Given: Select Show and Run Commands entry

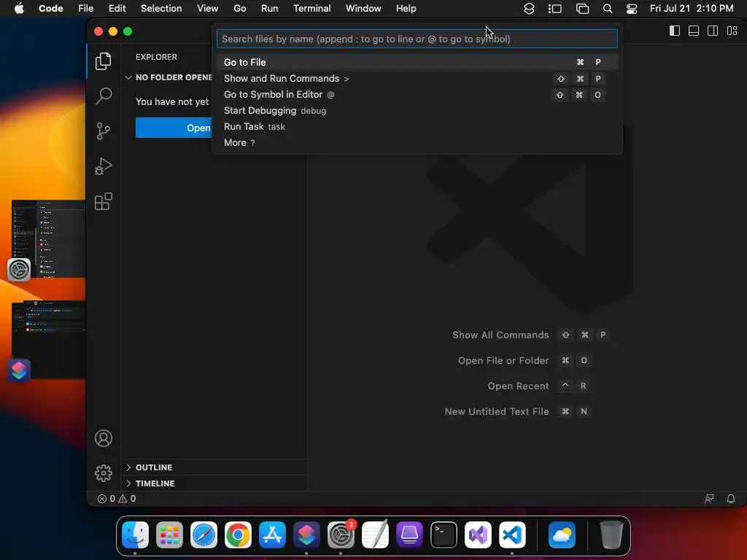Looking at the screenshot, I should click(417, 79).
